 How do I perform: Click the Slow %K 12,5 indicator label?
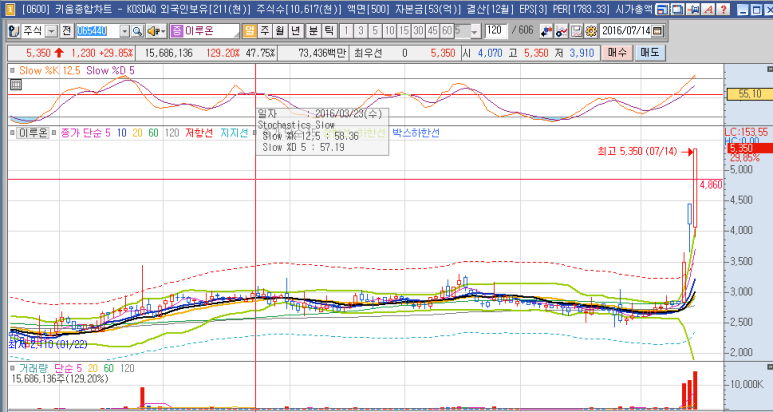pyautogui.click(x=49, y=71)
